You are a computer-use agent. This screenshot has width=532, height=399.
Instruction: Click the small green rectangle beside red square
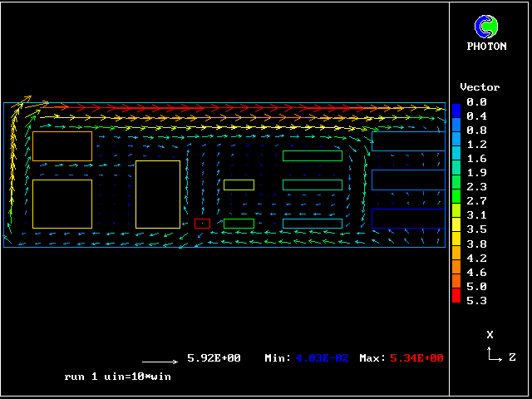[x=239, y=224]
